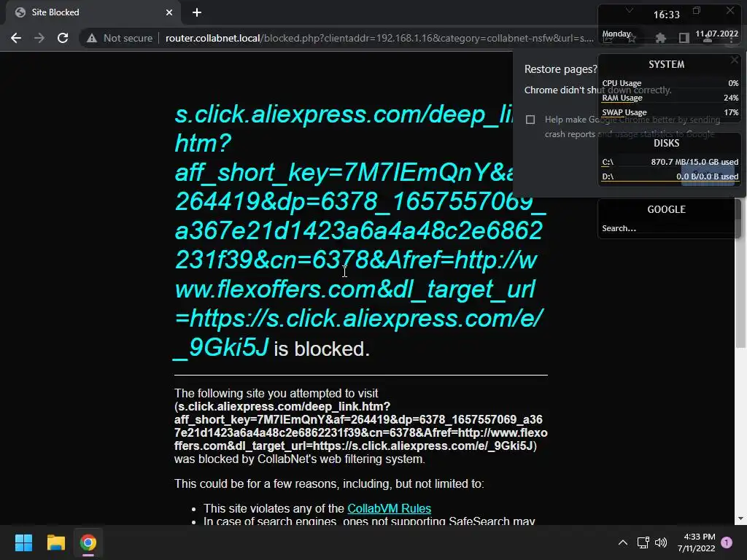Click the RAM Usage row
The height and width of the screenshot is (560, 747).
coord(670,98)
